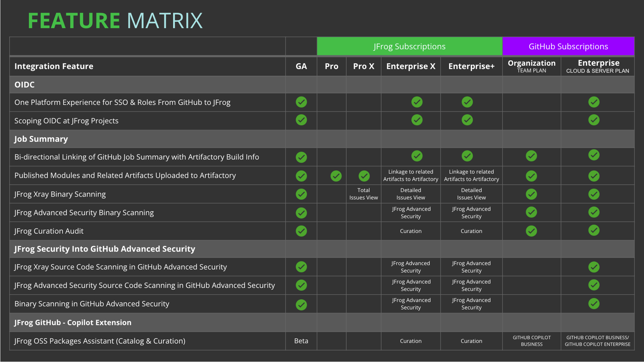Select GA checkmark for Xray Source Code Scanning row
The height and width of the screenshot is (362, 644).
[301, 267]
